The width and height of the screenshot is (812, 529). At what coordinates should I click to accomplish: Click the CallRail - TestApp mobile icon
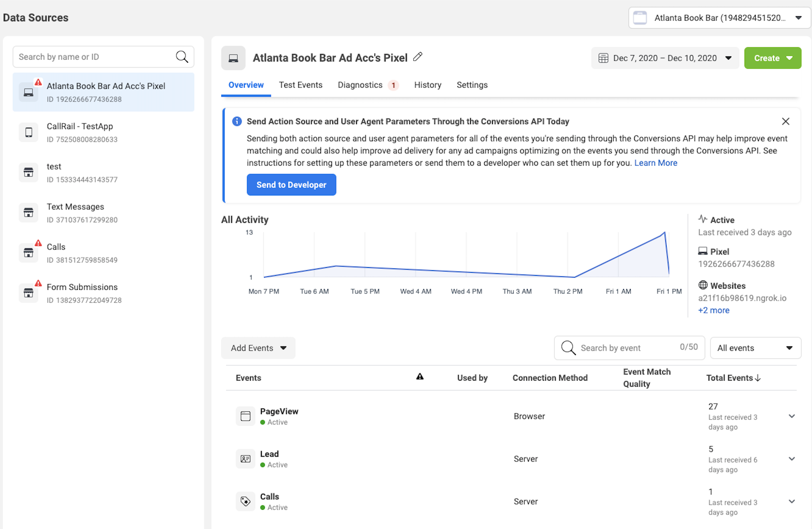[x=29, y=132]
